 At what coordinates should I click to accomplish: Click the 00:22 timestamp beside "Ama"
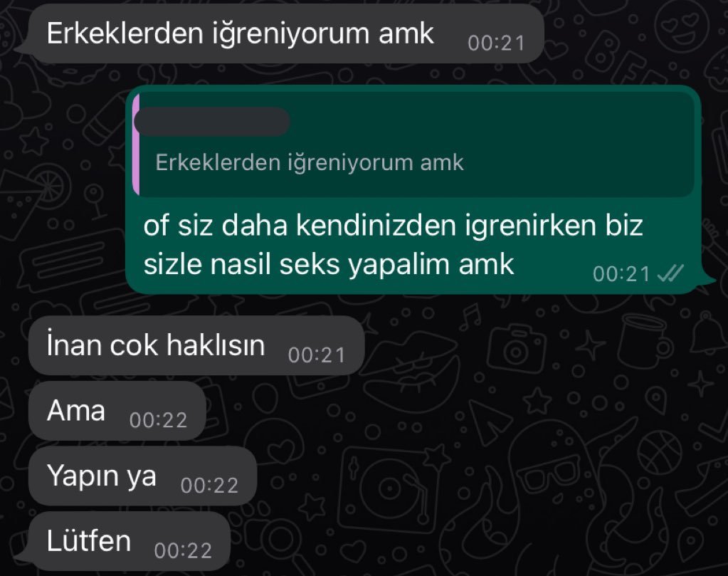click(x=158, y=420)
